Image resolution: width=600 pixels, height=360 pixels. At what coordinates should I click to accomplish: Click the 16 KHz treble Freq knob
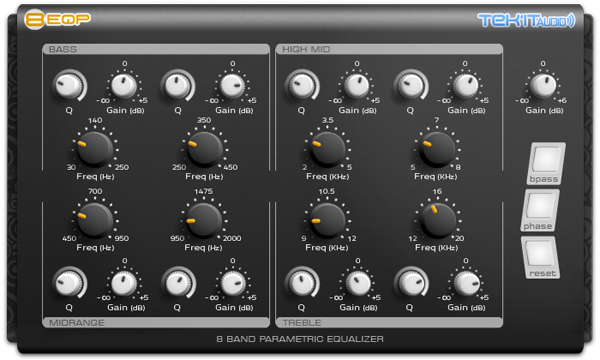pyautogui.click(x=438, y=220)
